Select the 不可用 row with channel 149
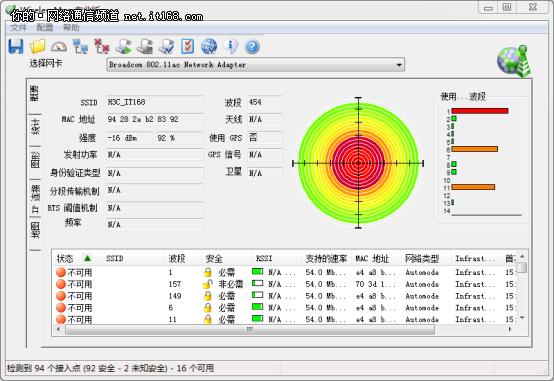Viewport: 554px width, 381px height. tap(284, 296)
